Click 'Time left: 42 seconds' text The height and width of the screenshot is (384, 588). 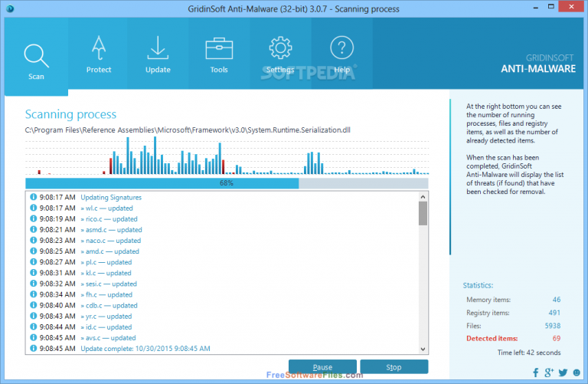coord(529,353)
